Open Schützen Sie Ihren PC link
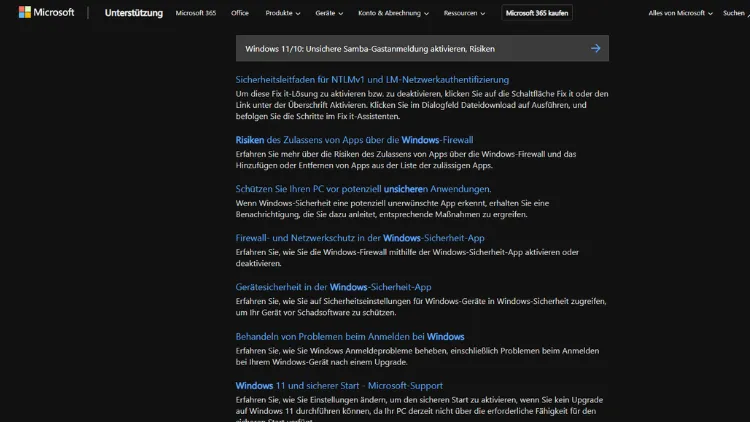Image resolution: width=750 pixels, height=422 pixels. click(x=363, y=189)
